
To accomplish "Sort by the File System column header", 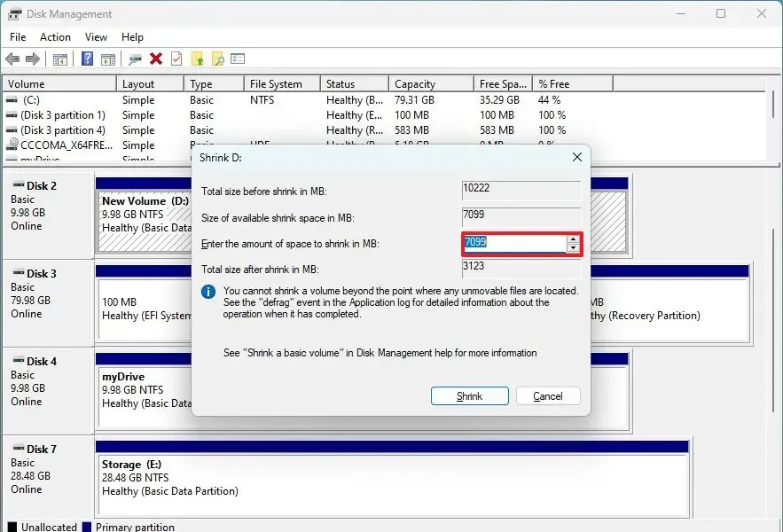I will coord(282,84).
